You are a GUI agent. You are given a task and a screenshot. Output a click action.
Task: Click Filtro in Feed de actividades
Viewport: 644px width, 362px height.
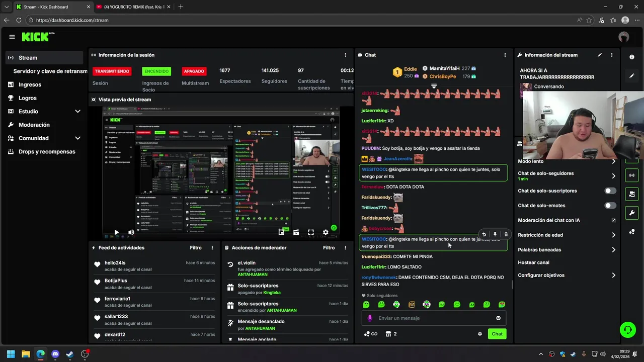tap(196, 248)
